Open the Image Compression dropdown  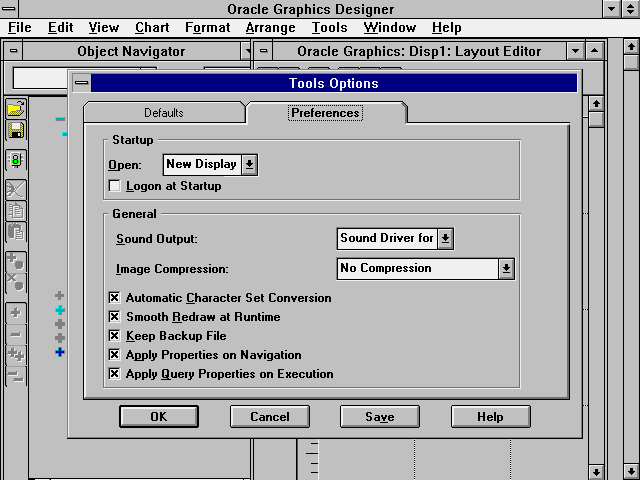click(x=506, y=268)
